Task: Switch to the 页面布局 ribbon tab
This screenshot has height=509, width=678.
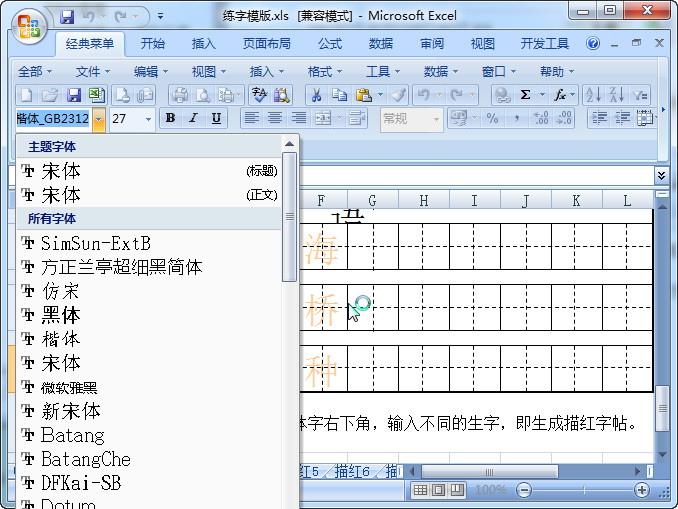Action: click(x=267, y=44)
